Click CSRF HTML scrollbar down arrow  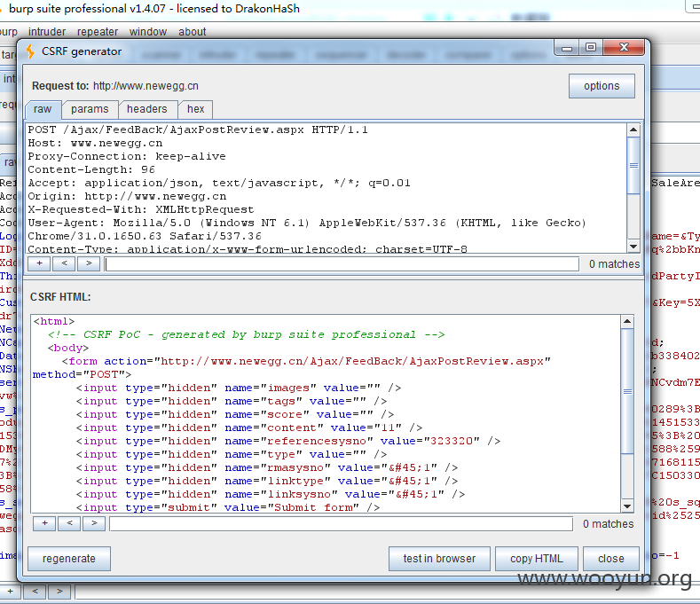627,506
